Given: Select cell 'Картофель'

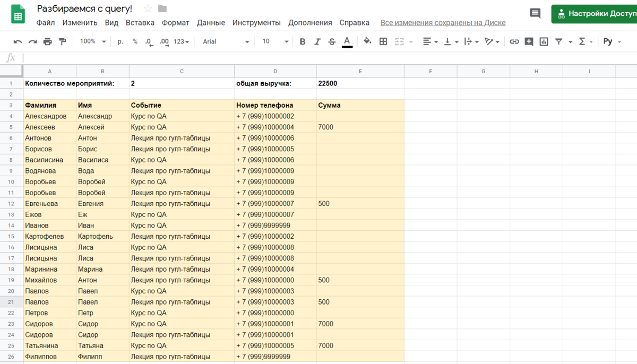Looking at the screenshot, I should [102, 237].
